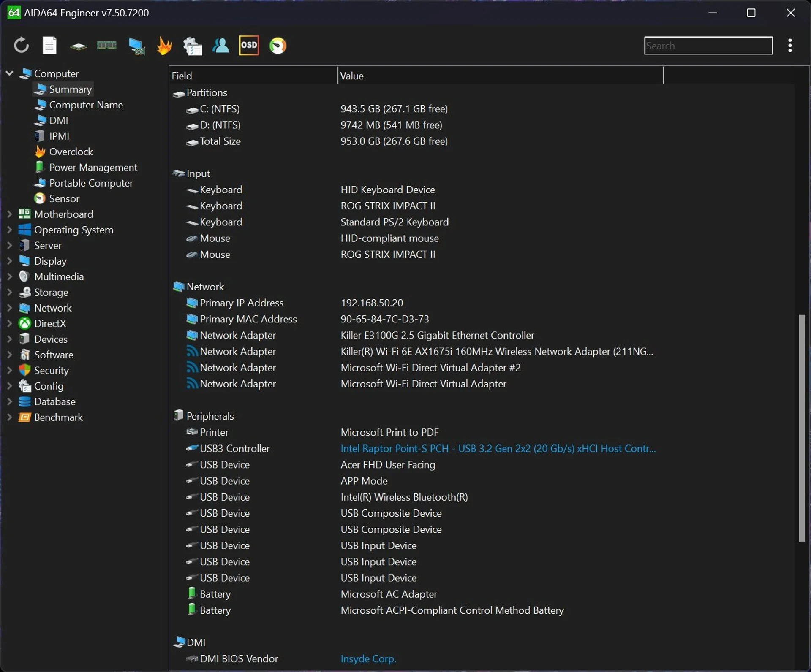Select Killer E3100G Ethernet Controller value
Image resolution: width=811 pixels, height=672 pixels.
click(437, 335)
